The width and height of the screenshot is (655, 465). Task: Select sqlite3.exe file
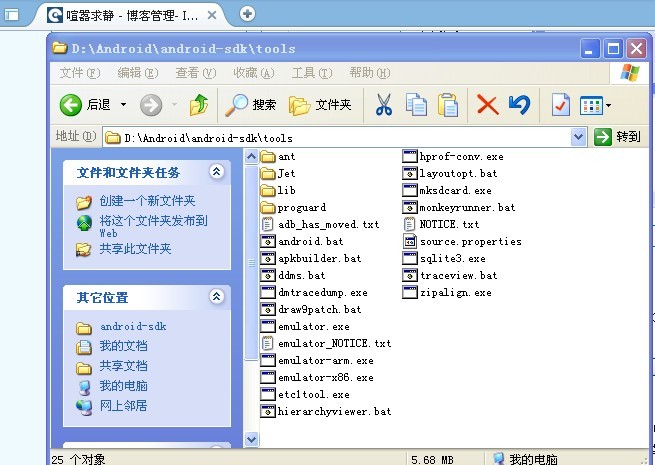[x=444, y=259]
